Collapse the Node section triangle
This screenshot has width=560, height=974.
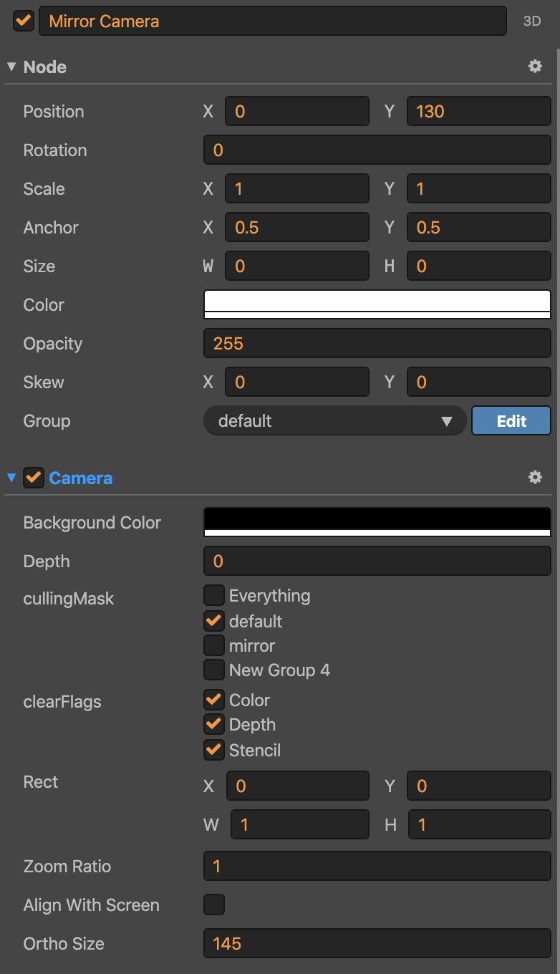click(11, 67)
